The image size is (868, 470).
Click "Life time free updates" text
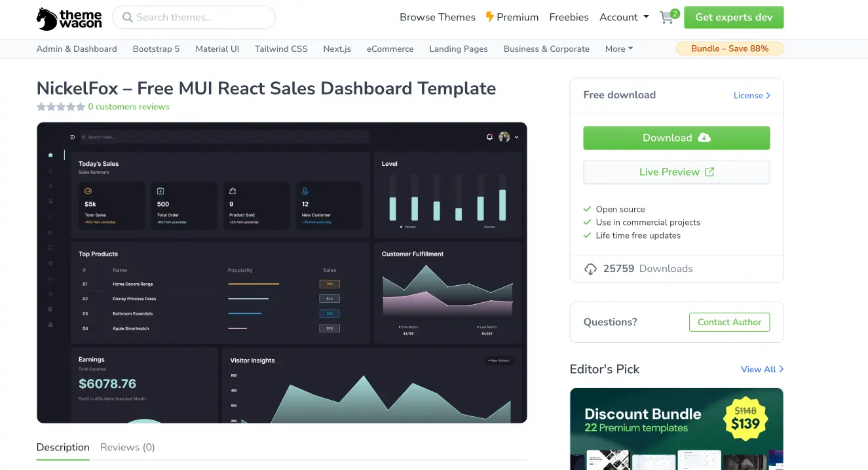pyautogui.click(x=638, y=235)
